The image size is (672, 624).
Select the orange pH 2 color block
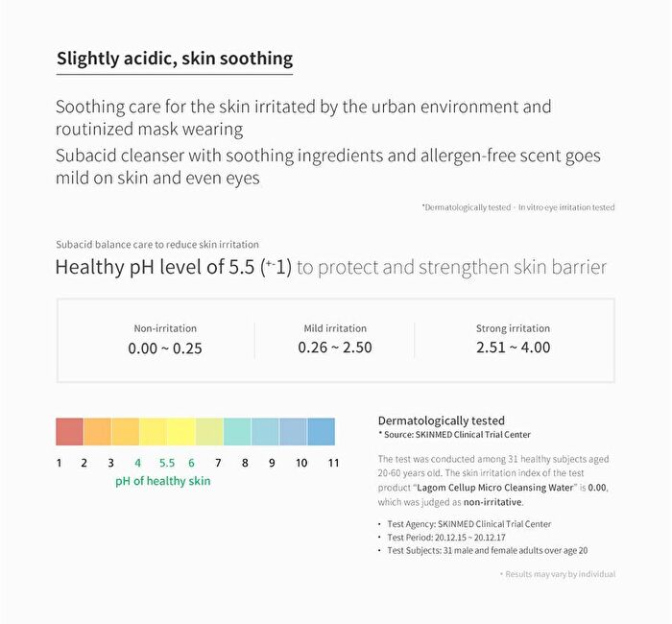(x=97, y=432)
